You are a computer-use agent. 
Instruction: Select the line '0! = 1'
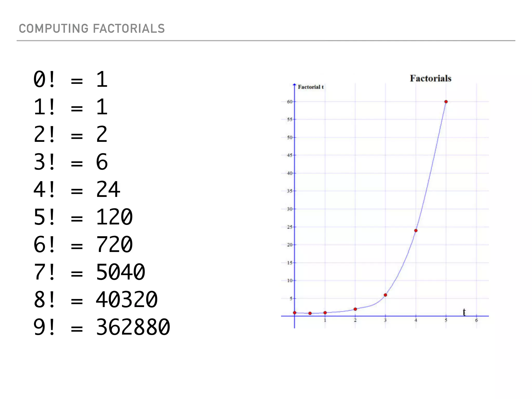coord(71,79)
